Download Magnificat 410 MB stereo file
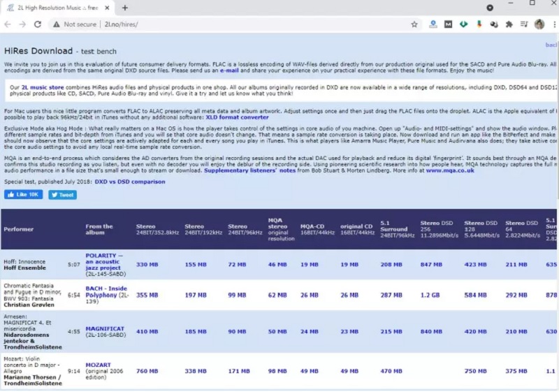Image resolution: width=559 pixels, height=392 pixels. coord(147,332)
